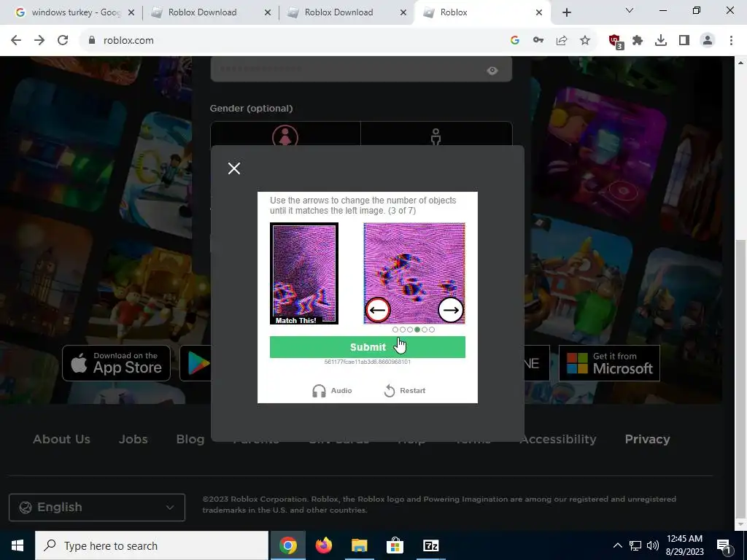Open network status tray icon
The height and width of the screenshot is (560, 747).
[635, 545]
